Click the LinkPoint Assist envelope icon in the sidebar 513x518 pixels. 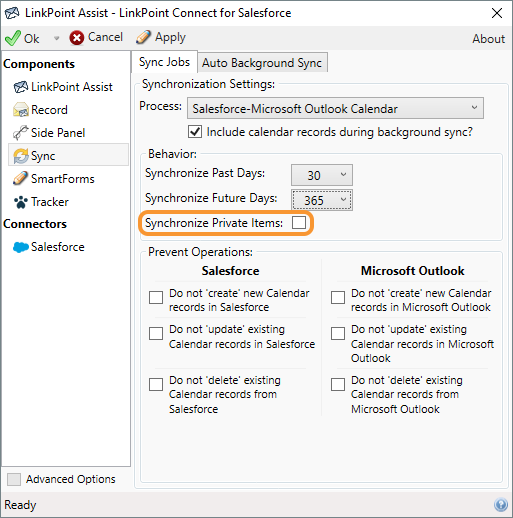21,87
